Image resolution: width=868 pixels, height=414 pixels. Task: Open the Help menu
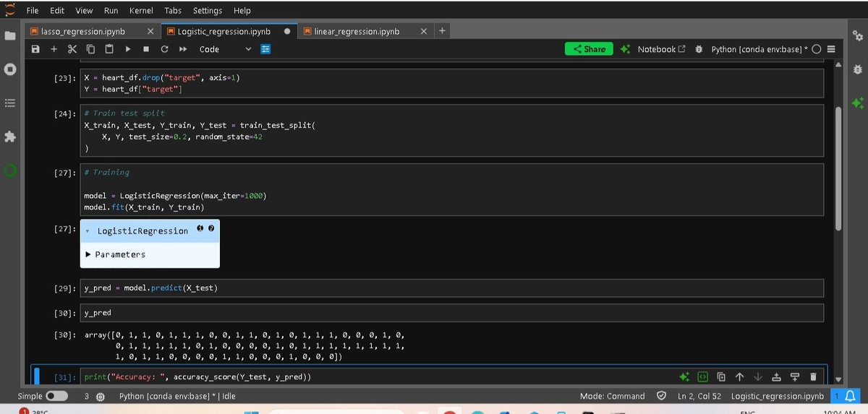click(x=242, y=10)
